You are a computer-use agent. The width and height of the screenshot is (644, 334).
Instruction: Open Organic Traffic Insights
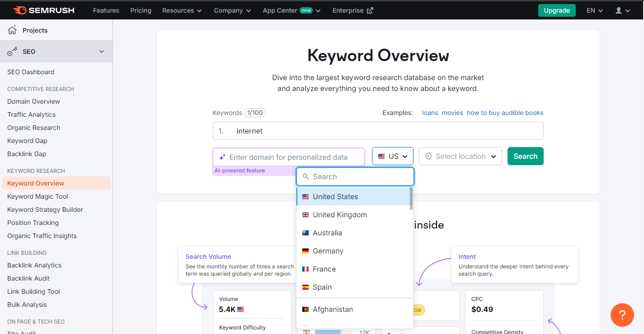click(x=42, y=236)
